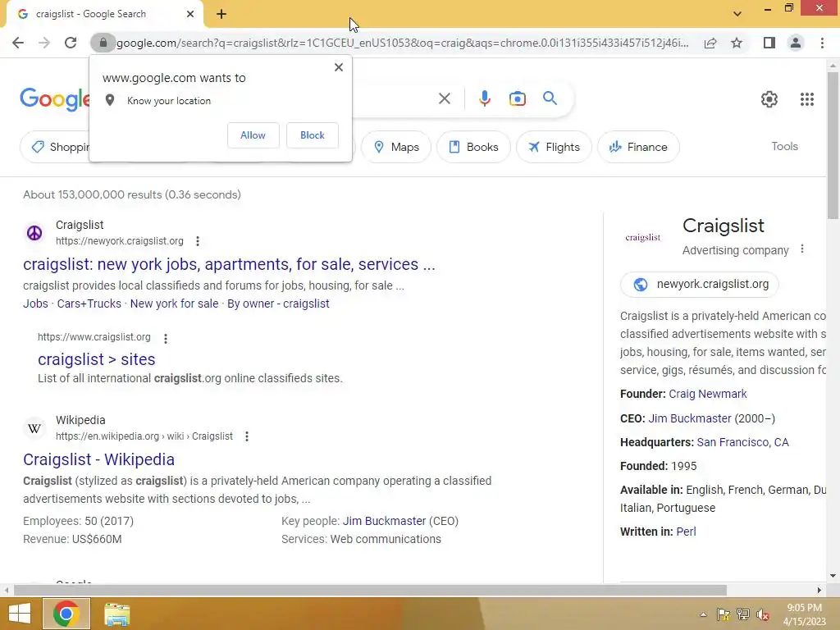
Task: Click the muted volume tray icon
Action: click(x=762, y=614)
